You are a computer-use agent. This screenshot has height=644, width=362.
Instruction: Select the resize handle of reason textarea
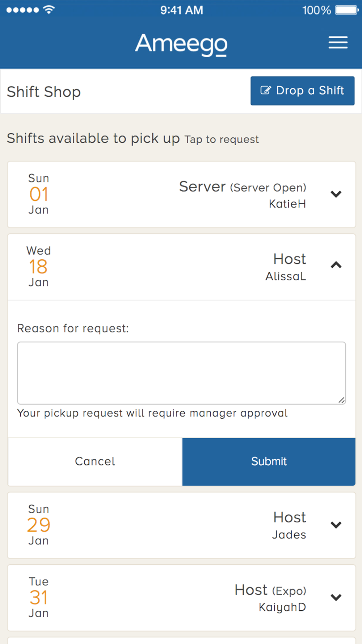click(341, 400)
